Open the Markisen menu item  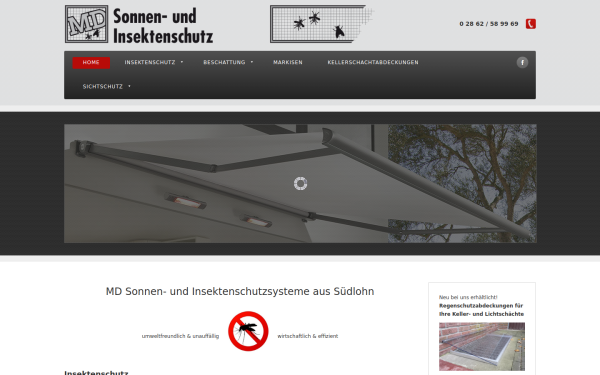pyautogui.click(x=288, y=62)
